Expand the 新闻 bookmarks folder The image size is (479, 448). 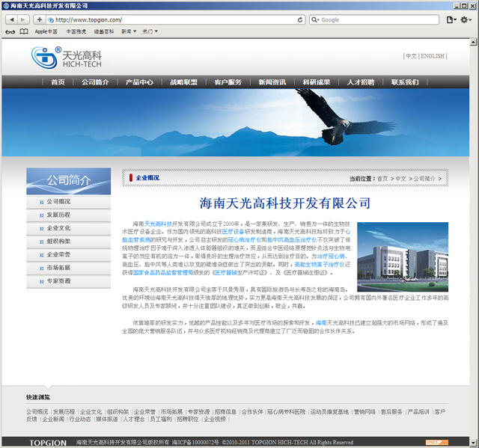coord(129,31)
